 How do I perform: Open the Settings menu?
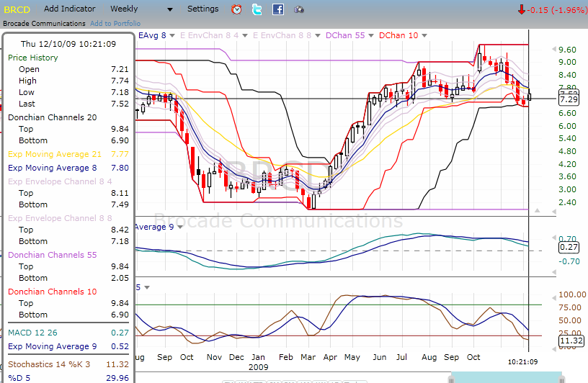(203, 9)
